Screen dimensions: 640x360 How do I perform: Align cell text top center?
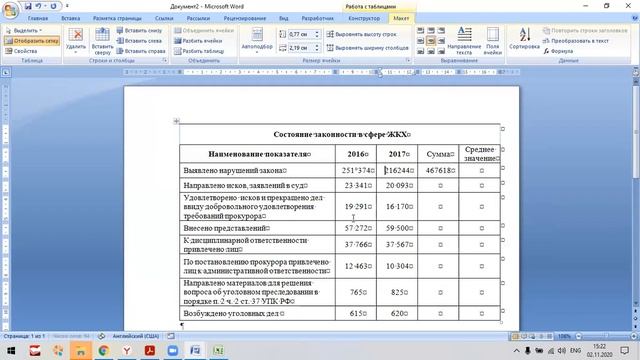tap(431, 31)
